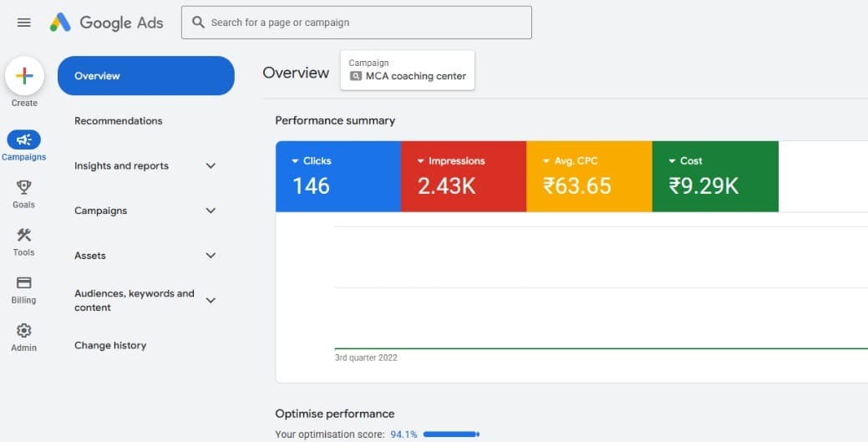Open the Avg. CPC metric dropdown
Screen dimensions: 868x442
(546, 161)
